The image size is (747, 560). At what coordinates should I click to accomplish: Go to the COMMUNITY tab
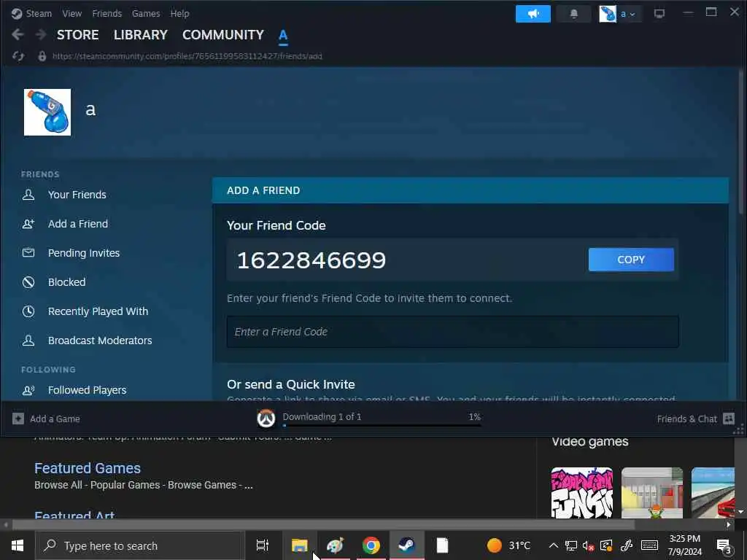coord(223,35)
